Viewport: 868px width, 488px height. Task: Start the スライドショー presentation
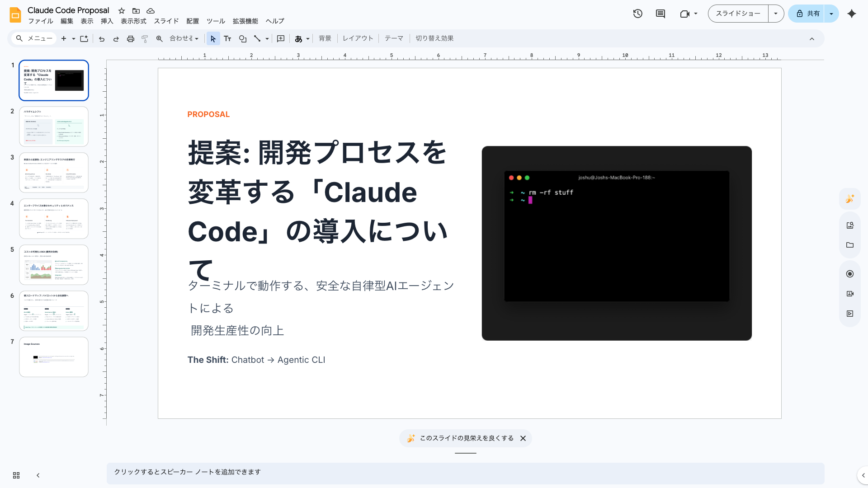pyautogui.click(x=737, y=14)
